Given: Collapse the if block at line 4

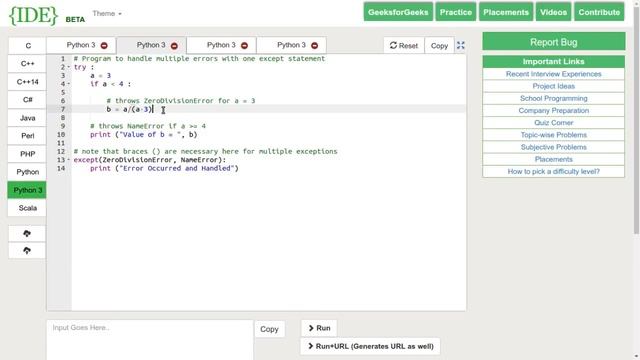Looking at the screenshot, I should [69, 84].
